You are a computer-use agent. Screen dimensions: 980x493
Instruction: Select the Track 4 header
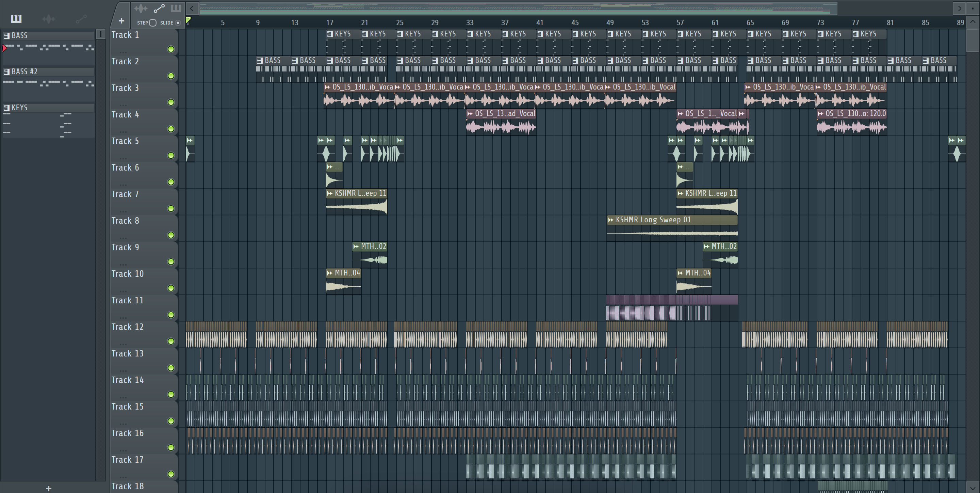144,122
